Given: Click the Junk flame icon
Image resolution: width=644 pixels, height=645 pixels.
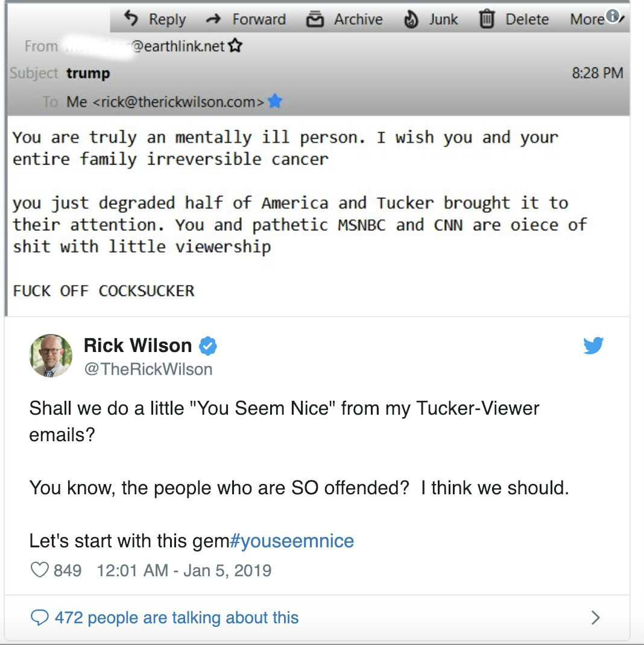Looking at the screenshot, I should pyautogui.click(x=410, y=19).
